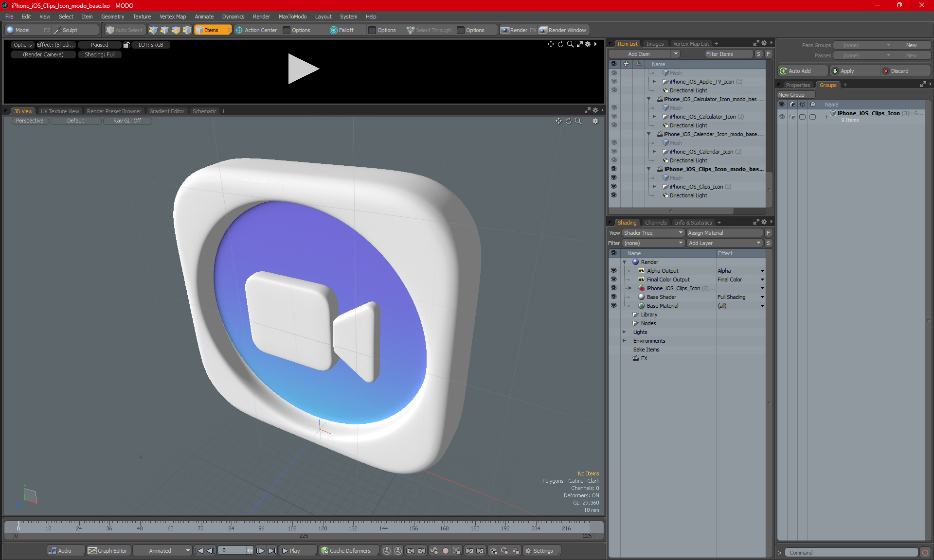Open the Audio settings
This screenshot has width=934, height=560.
[x=65, y=551]
